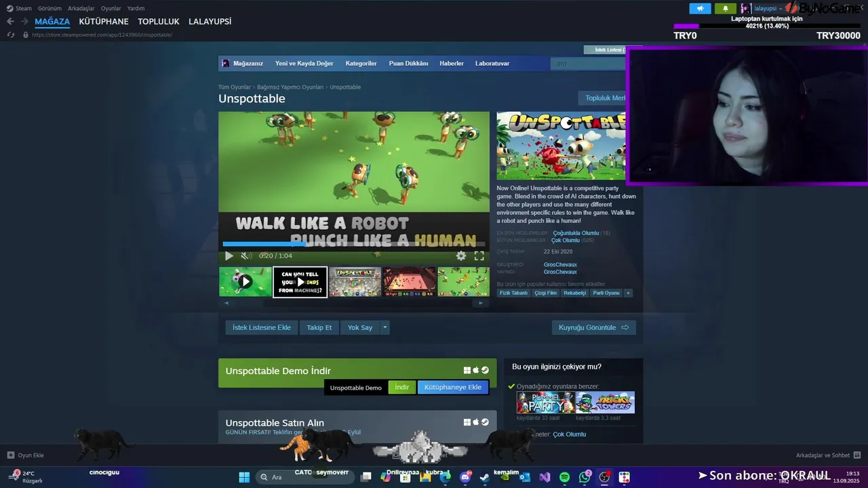
Task: Select the Parti Oyunu tag
Action: (606, 293)
